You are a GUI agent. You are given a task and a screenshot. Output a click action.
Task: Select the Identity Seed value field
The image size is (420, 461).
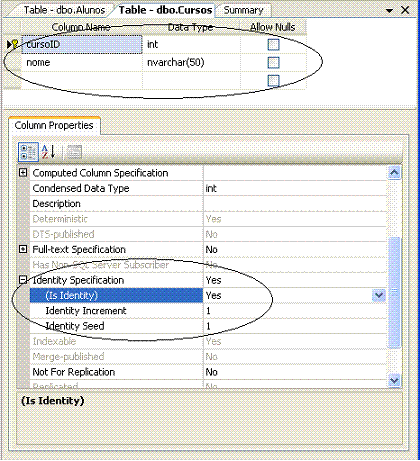(295, 326)
